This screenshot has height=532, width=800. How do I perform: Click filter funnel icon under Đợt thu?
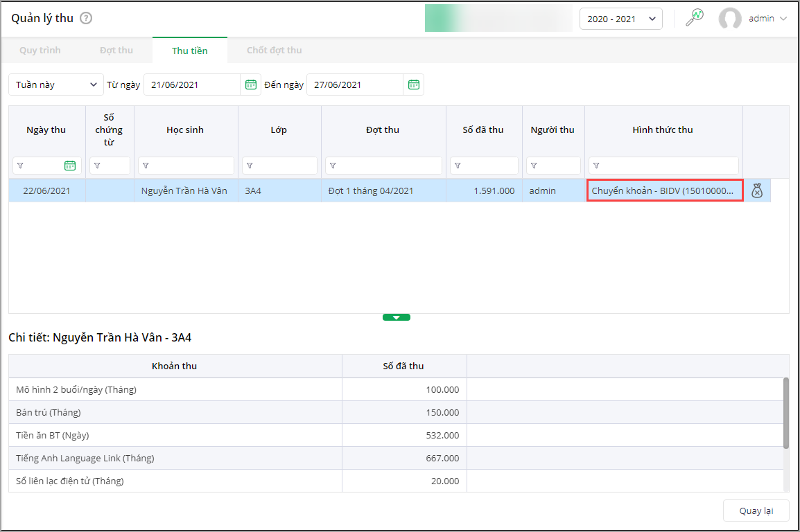[333, 166]
